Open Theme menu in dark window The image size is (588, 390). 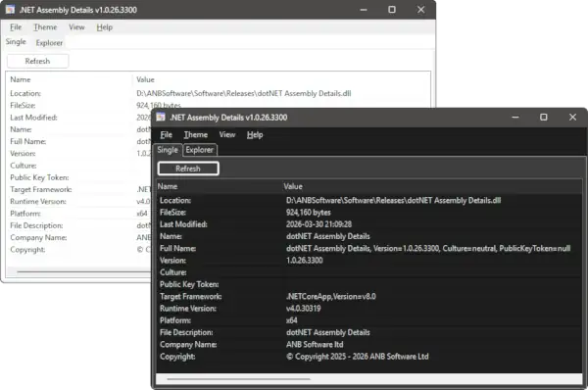point(195,134)
